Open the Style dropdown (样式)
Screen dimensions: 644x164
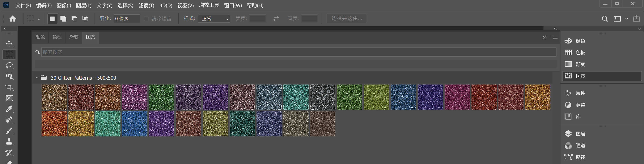pos(214,19)
